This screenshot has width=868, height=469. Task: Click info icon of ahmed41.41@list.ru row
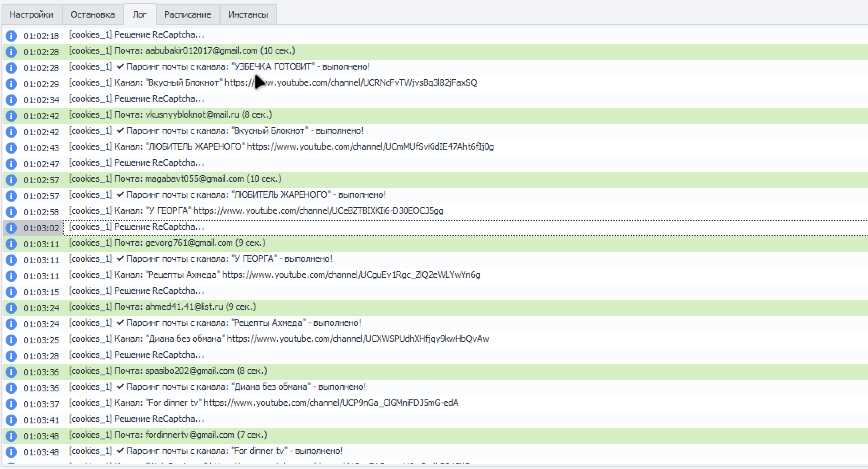coord(11,308)
